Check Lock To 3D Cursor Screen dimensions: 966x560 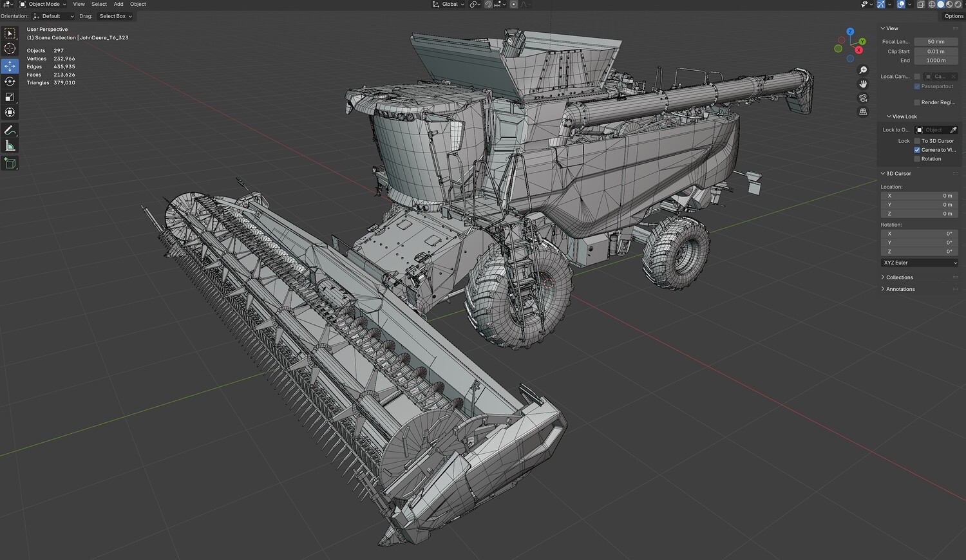click(x=917, y=141)
